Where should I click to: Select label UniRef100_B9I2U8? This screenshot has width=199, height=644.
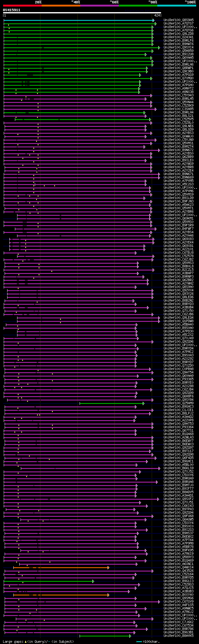tap(178, 54)
